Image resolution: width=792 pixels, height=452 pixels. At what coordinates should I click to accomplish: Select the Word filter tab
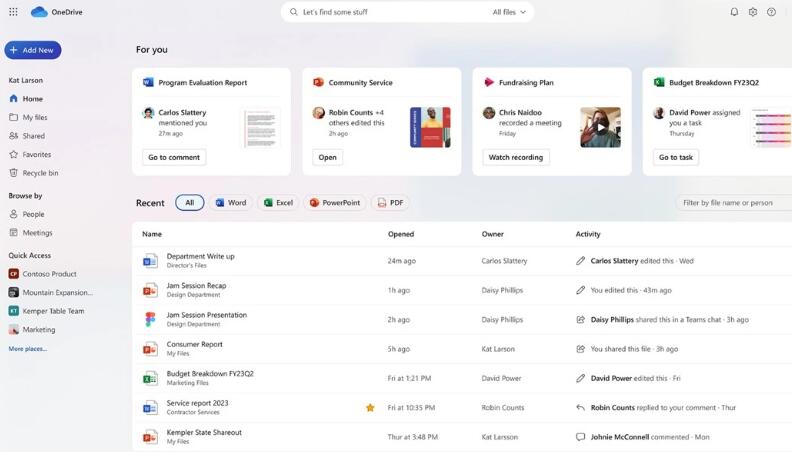(x=230, y=203)
